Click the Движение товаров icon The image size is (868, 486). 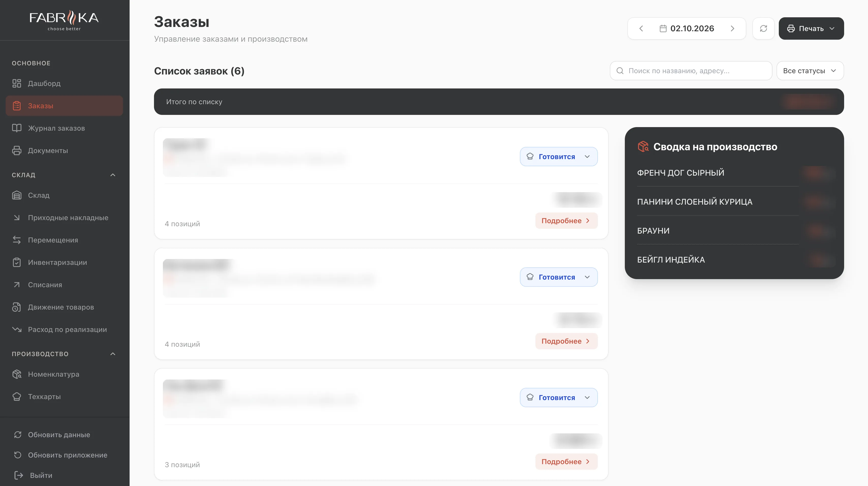tap(17, 307)
